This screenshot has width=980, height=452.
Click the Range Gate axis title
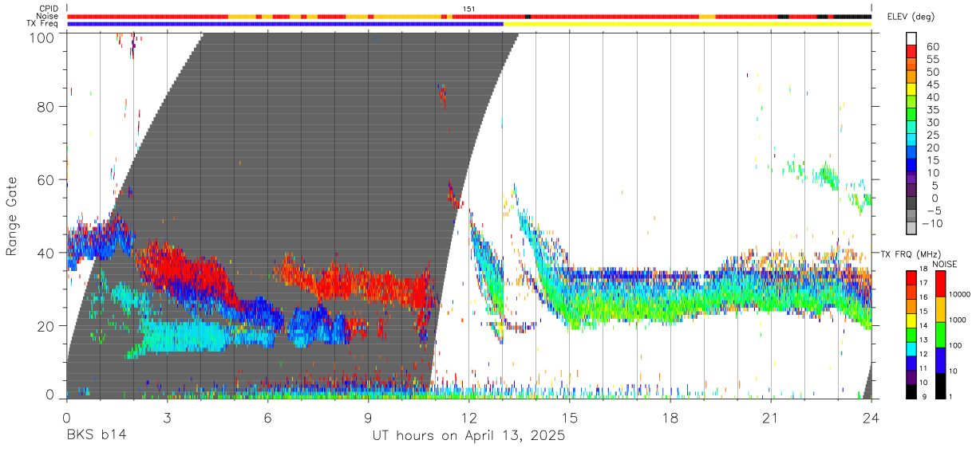pos(12,216)
